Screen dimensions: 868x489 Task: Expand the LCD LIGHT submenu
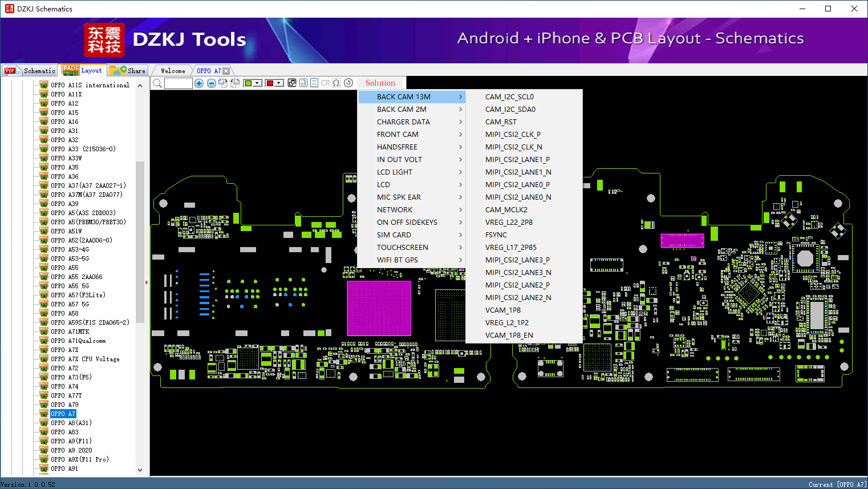(412, 172)
